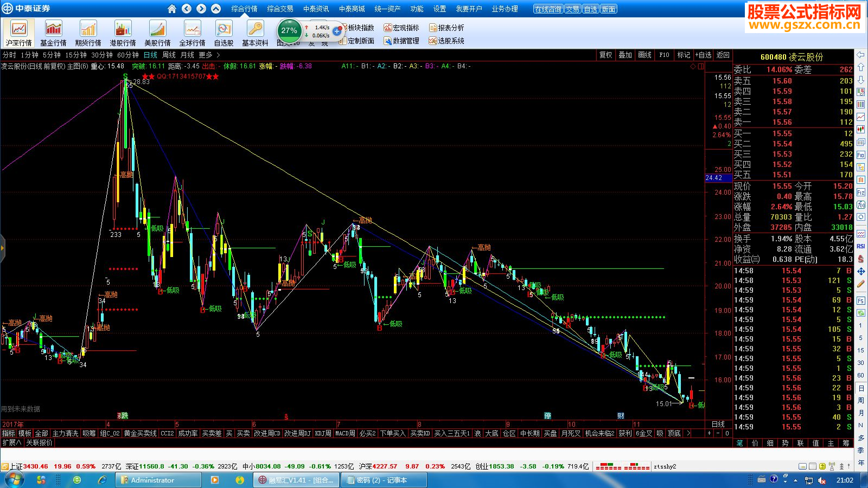Switch chart to 周线 weekly

point(169,55)
